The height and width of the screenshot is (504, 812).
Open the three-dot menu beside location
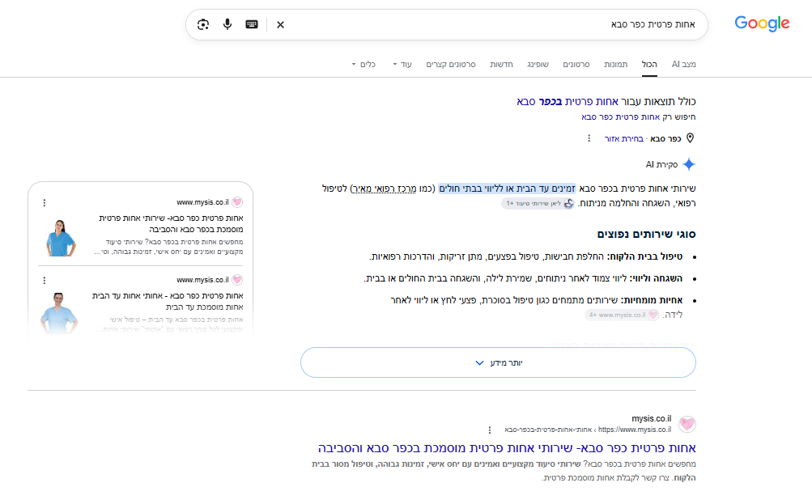coord(589,138)
